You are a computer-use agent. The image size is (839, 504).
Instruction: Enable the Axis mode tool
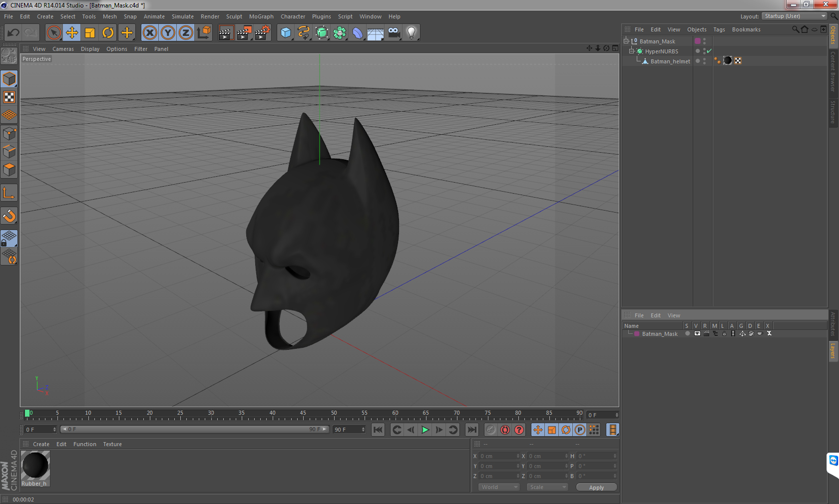[x=9, y=193]
